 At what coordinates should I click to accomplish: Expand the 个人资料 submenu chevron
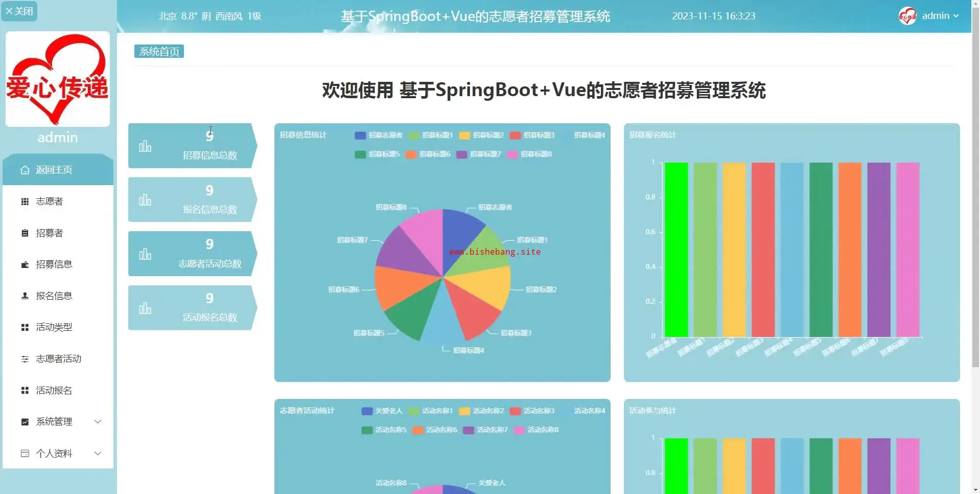point(98,454)
